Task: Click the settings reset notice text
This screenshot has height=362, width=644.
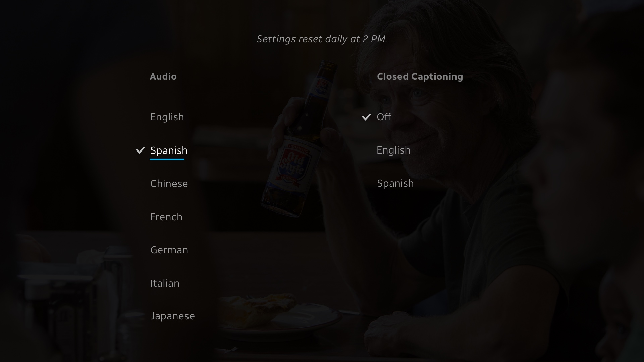Action: tap(322, 39)
